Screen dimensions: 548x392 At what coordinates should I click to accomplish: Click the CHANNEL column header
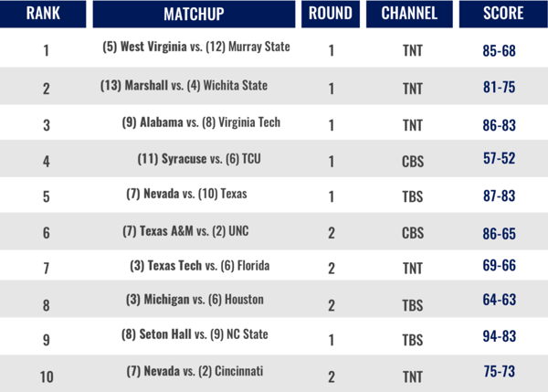(409, 14)
